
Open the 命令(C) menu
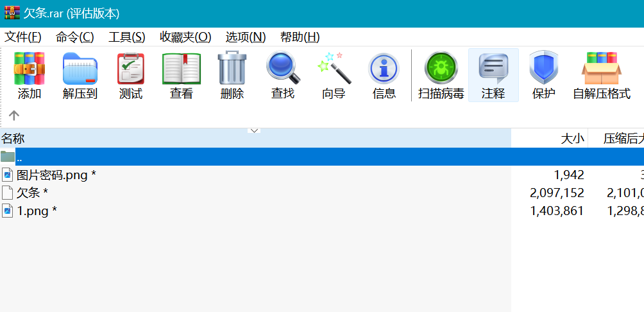point(75,37)
